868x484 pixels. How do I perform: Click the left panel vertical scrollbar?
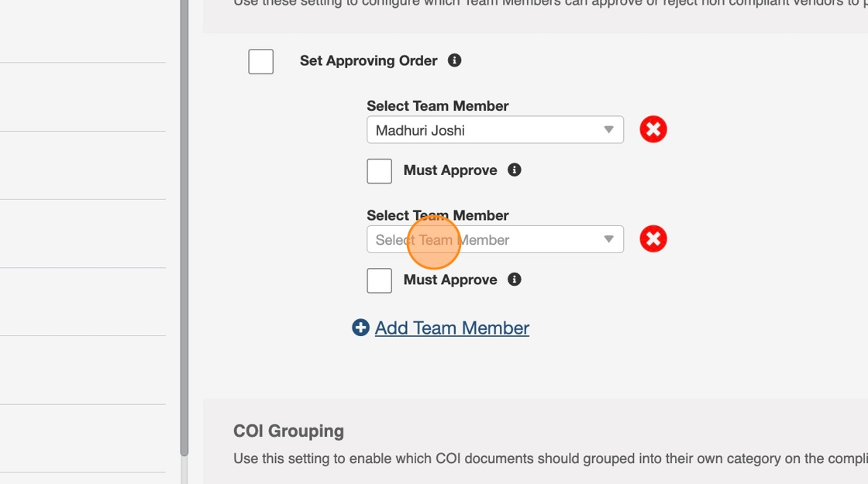pyautogui.click(x=184, y=232)
